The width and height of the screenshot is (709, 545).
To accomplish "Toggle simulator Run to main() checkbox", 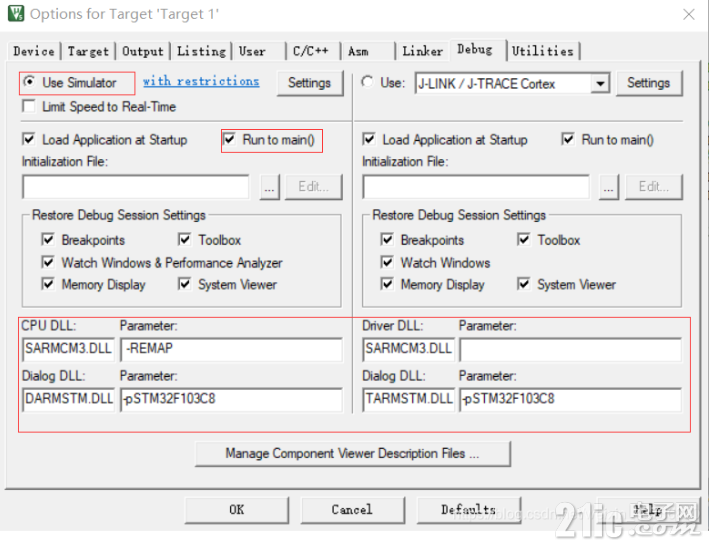I will pos(230,139).
